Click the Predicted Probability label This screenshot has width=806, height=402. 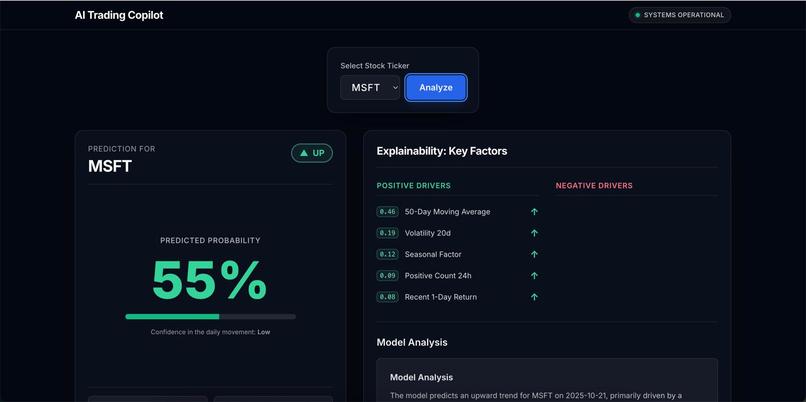(x=210, y=241)
